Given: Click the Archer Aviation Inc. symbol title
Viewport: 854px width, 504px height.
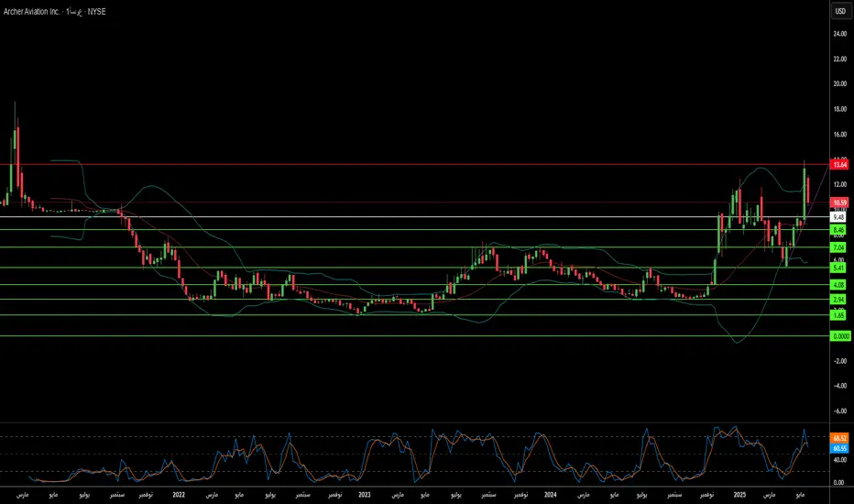Looking at the screenshot, I should (x=37, y=12).
